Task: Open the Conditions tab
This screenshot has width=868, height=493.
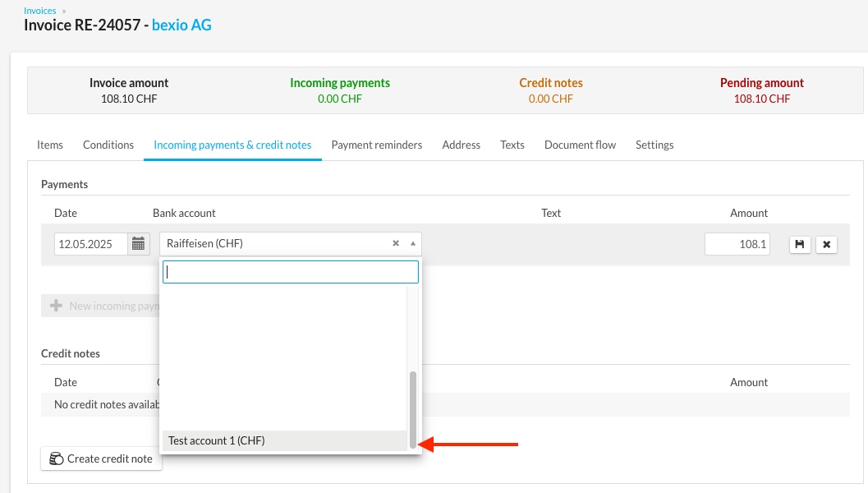Action: (108, 145)
